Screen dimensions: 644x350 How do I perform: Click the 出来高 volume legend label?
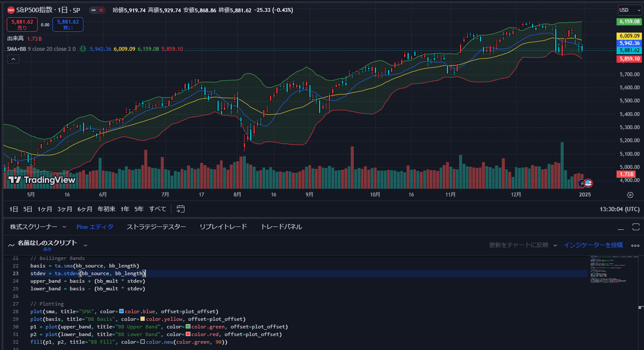tap(15, 39)
